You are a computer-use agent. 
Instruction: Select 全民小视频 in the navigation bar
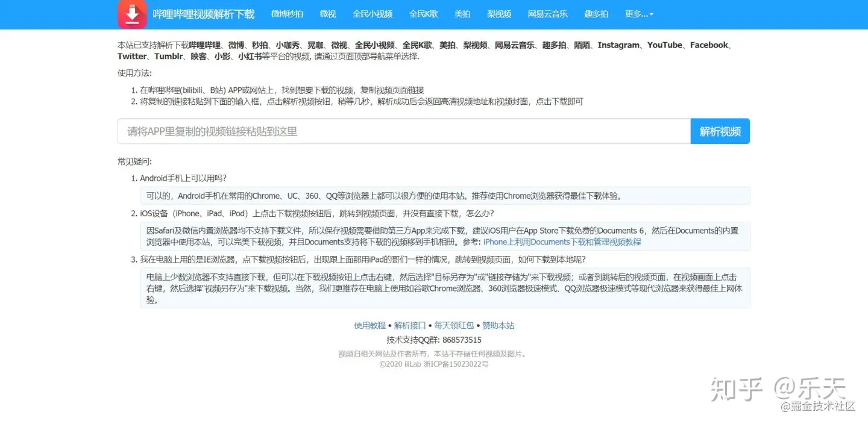[373, 14]
